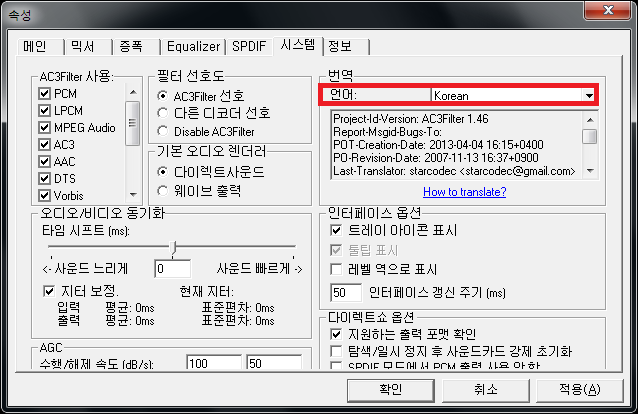Click format list scroll up arrow
The width and height of the screenshot is (638, 414).
point(133,92)
